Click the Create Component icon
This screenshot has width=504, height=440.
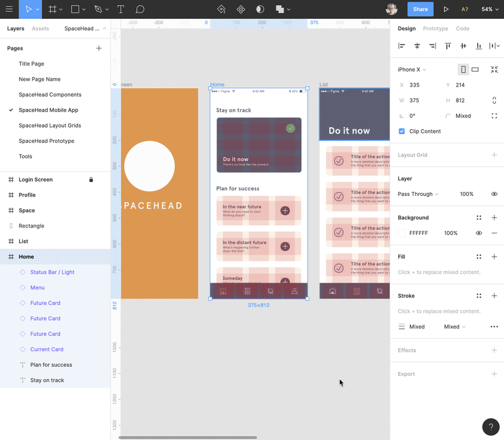241,9
